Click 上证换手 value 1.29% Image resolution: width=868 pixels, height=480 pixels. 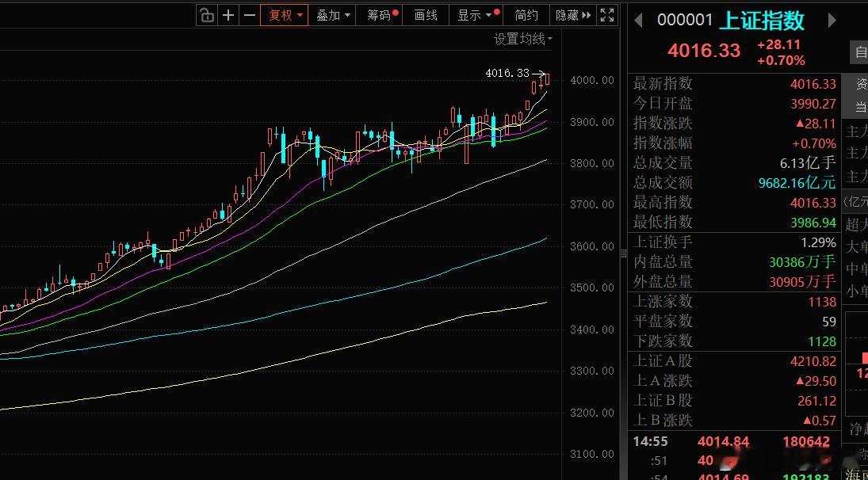click(818, 242)
